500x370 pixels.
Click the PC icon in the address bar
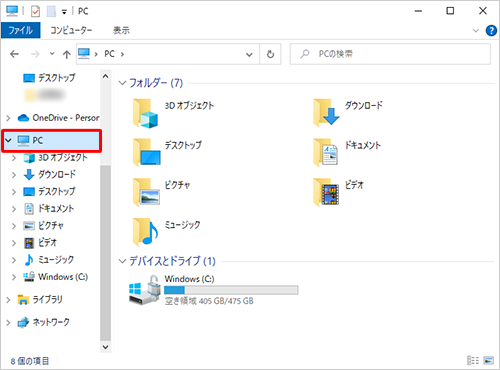coord(84,54)
